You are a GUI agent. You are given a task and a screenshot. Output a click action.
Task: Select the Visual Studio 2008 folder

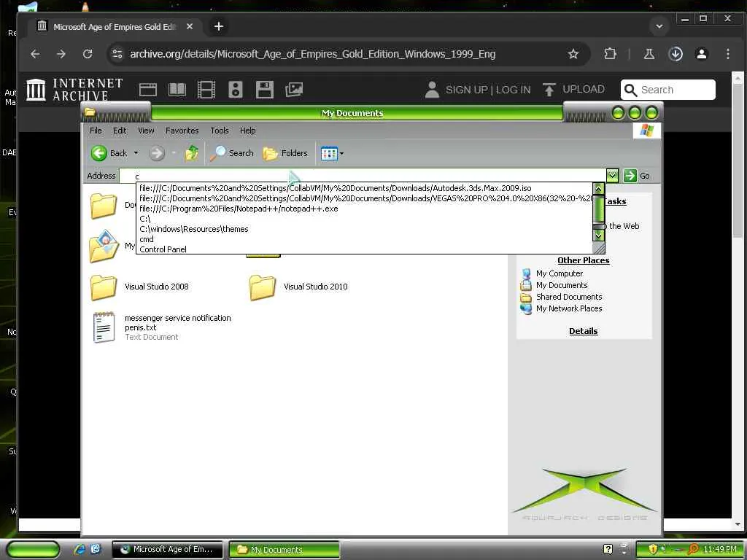[139, 287]
